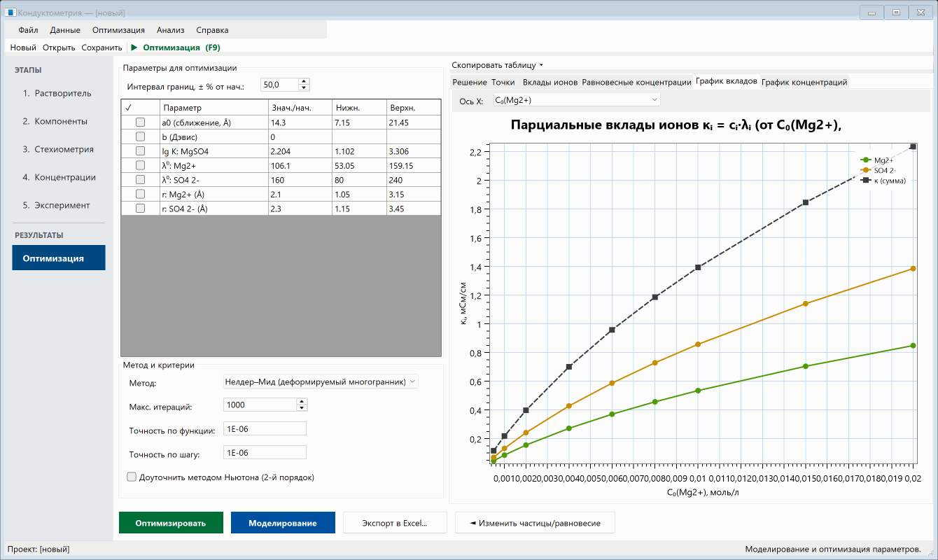This screenshot has width=938, height=560.
Task: Click Изменить частицы/равновесие button
Action: click(535, 523)
